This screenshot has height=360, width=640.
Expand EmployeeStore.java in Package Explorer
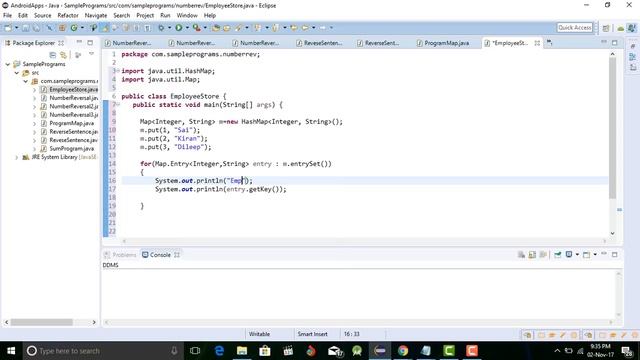point(35,89)
